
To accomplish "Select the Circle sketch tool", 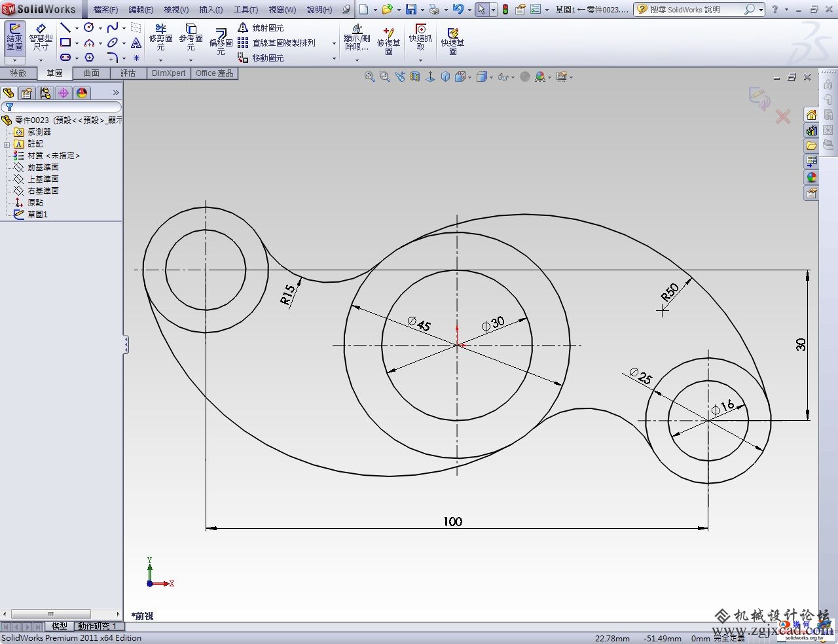I will point(89,27).
